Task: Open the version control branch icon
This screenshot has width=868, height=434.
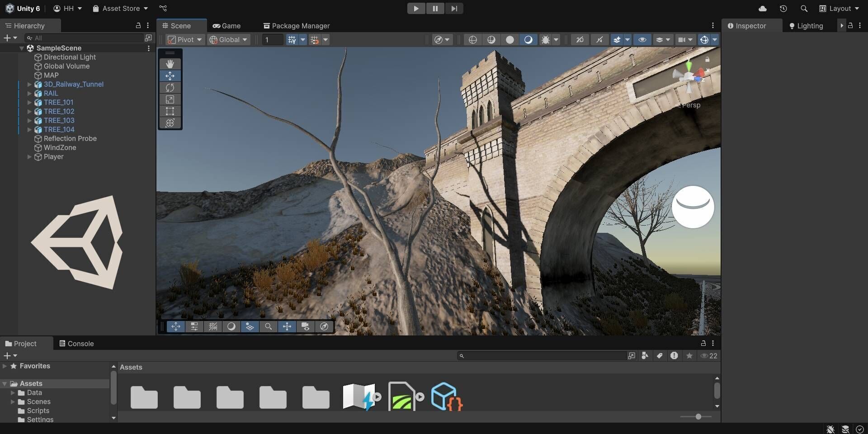Action: (x=163, y=9)
